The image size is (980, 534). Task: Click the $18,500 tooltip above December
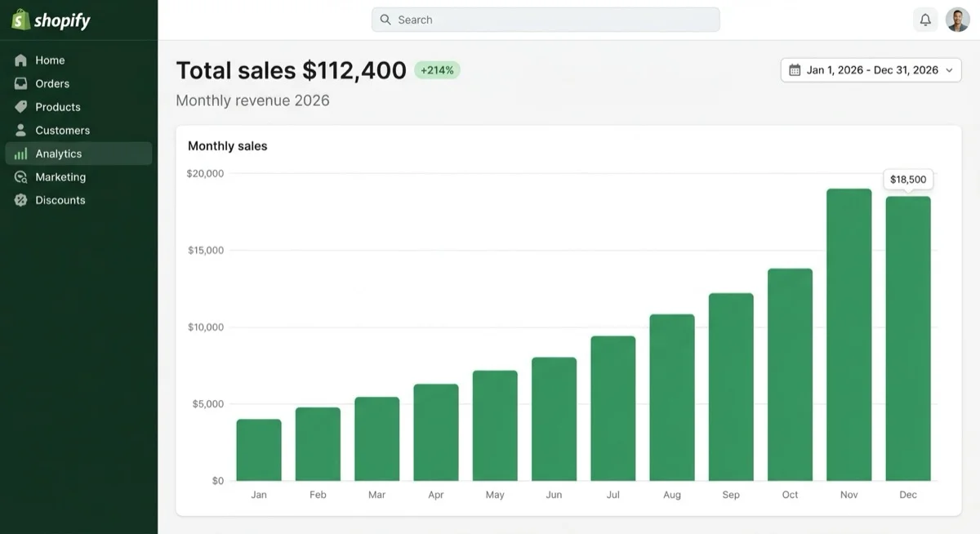click(908, 180)
